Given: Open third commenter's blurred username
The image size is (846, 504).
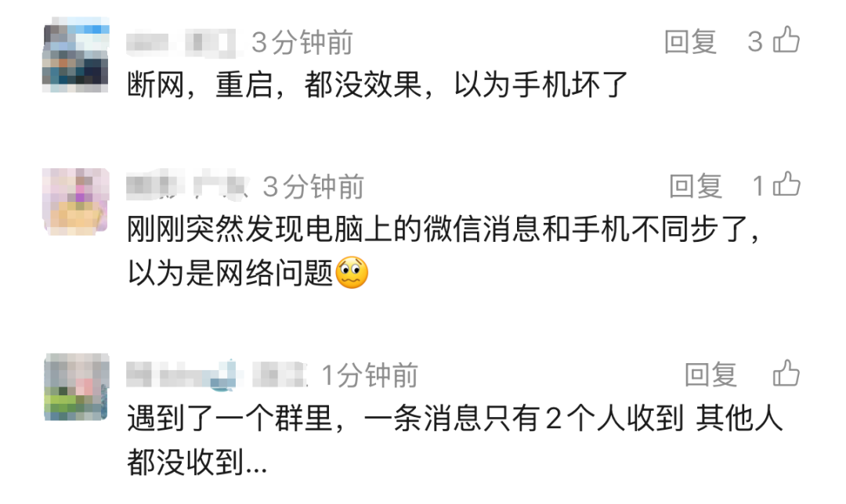Looking at the screenshot, I should [216, 375].
